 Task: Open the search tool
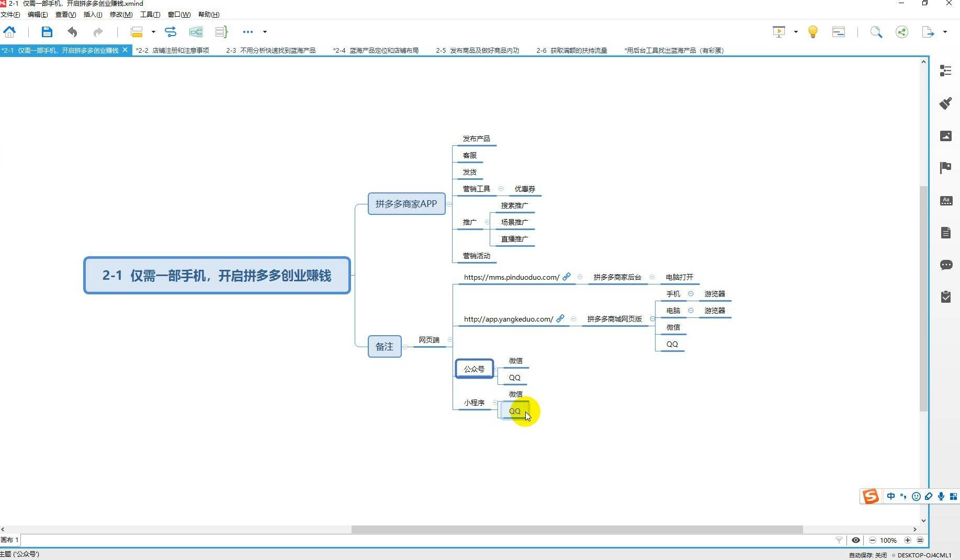click(x=876, y=32)
